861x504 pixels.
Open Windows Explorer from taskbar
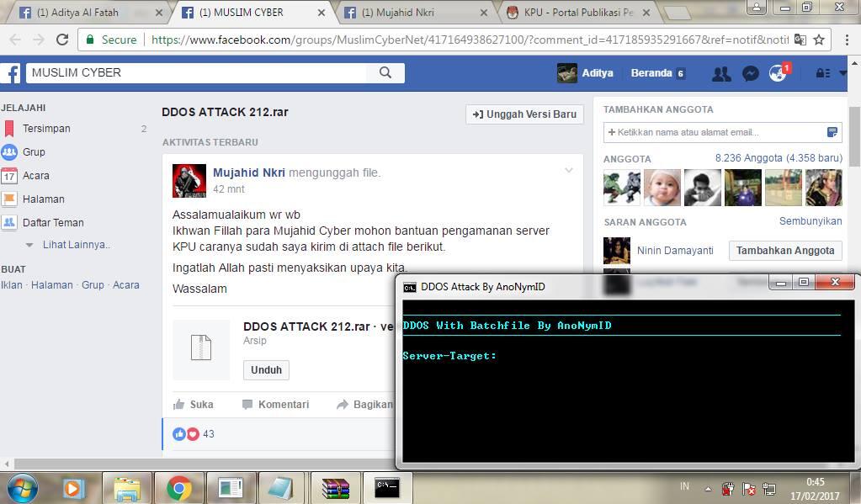[x=127, y=487]
